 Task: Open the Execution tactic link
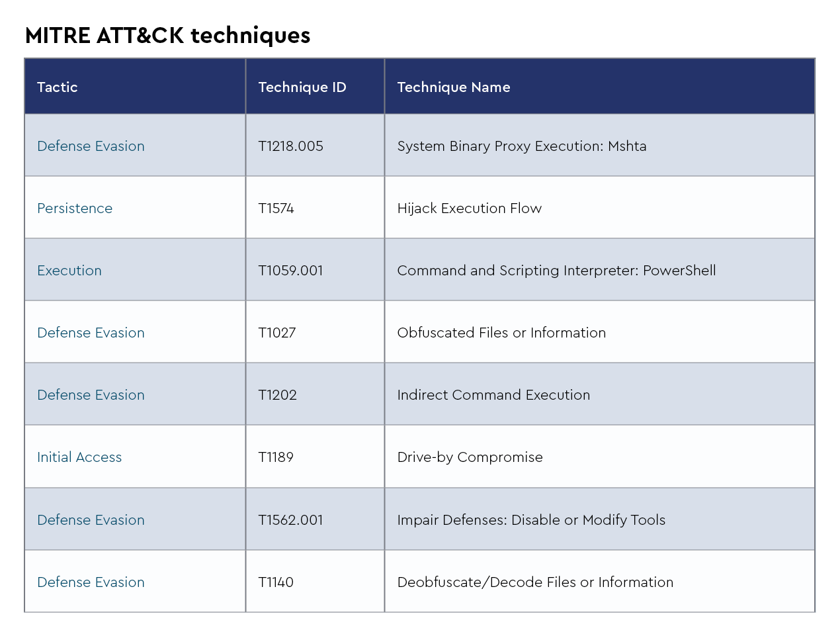pyautogui.click(x=69, y=271)
